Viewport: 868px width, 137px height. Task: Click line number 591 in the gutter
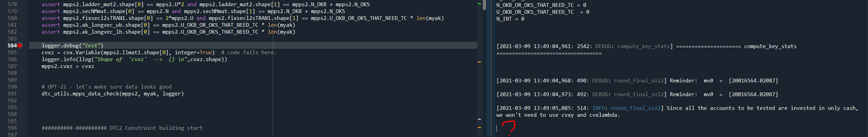pyautogui.click(x=12, y=94)
